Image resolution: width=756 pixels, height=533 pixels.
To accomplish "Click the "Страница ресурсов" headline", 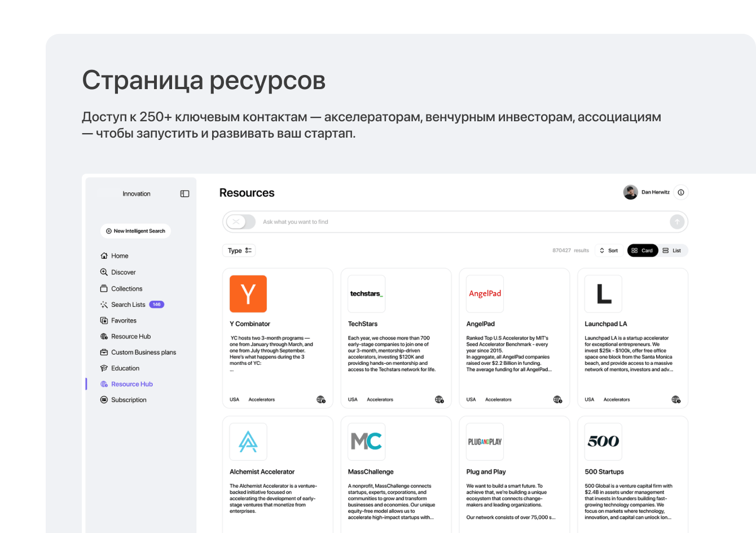I will click(204, 80).
